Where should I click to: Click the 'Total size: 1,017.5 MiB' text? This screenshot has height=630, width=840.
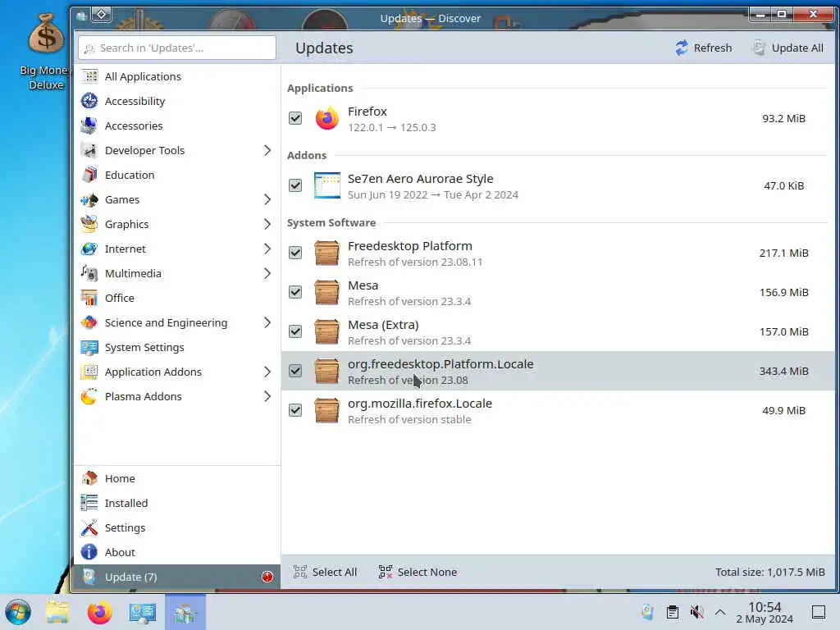point(769,572)
